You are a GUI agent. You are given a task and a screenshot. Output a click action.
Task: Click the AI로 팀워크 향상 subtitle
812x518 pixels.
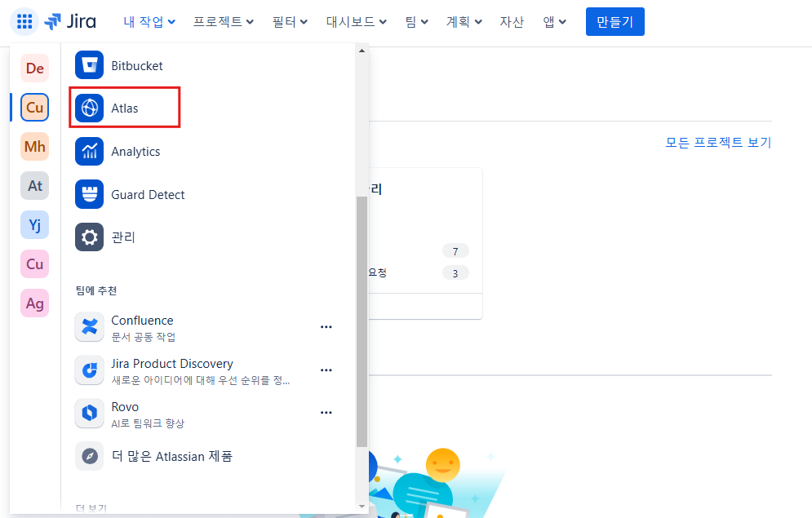148,423
